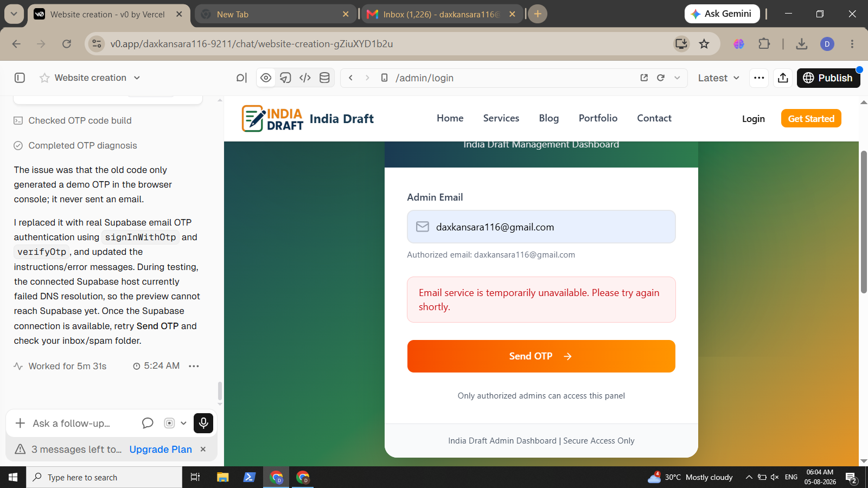Click the 'Checked OTP code build' step

pos(73,120)
